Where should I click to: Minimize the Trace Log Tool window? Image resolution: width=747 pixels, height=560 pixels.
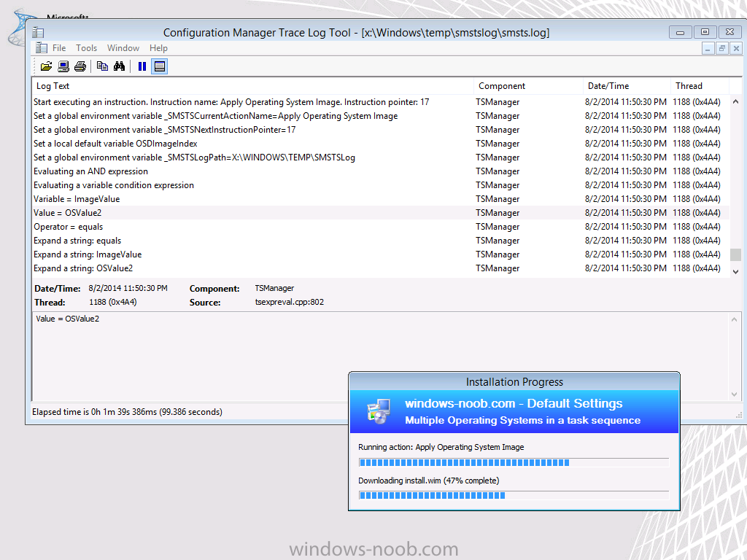coord(681,32)
